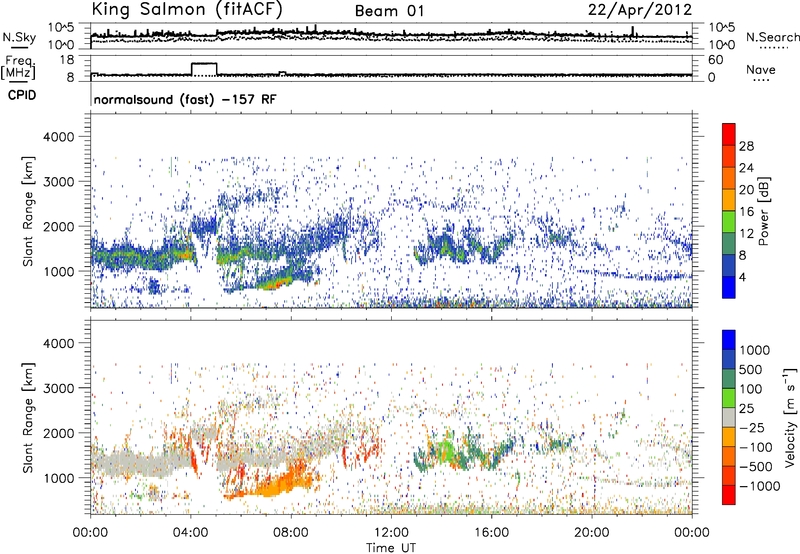Click the 'King Salmon (fitACF)' title text
Screen dimensions: 800x554
coord(187,10)
